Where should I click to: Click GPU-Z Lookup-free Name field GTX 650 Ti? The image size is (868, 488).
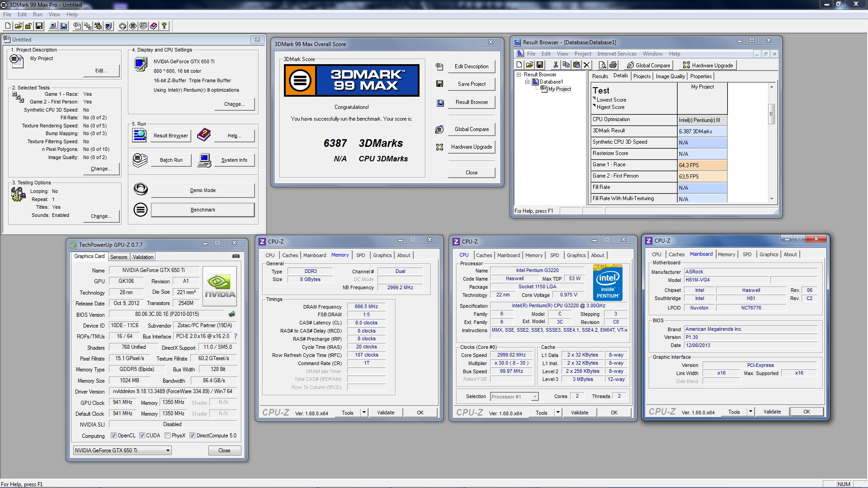point(153,270)
